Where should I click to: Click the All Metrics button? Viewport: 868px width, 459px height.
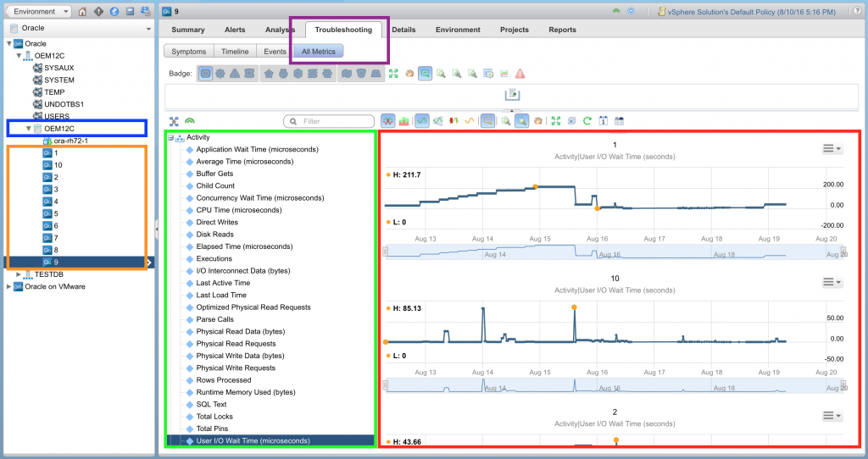click(319, 52)
